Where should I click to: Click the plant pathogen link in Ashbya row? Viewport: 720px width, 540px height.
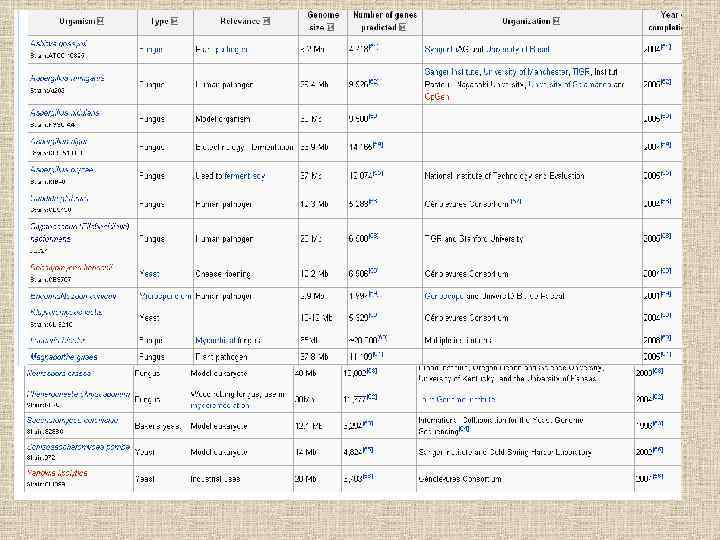[221, 50]
